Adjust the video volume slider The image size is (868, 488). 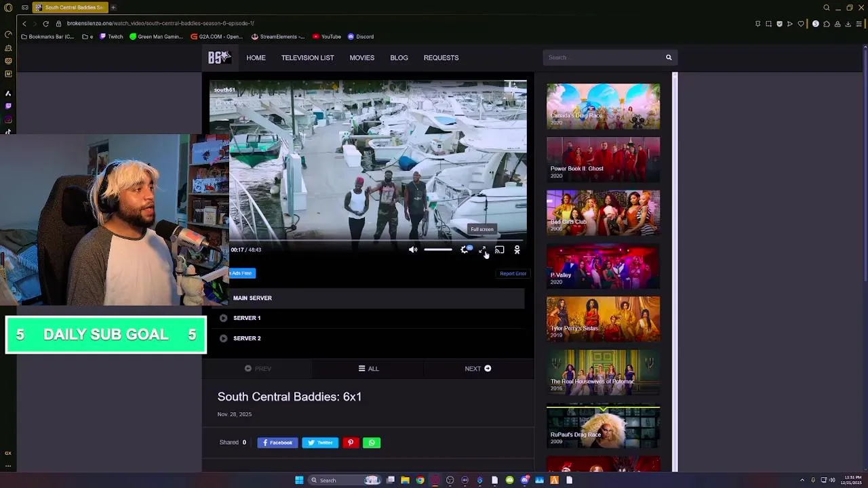438,250
